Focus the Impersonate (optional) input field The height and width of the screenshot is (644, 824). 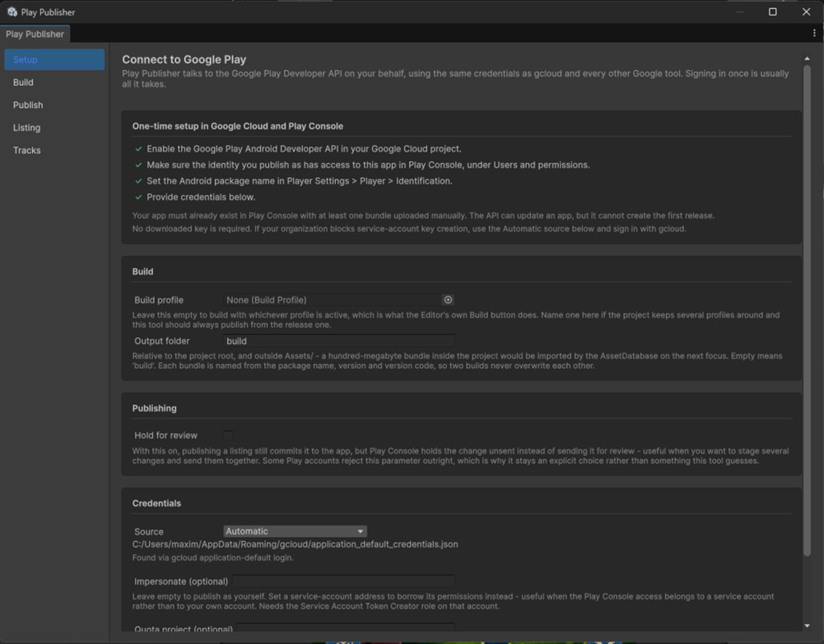344,581
